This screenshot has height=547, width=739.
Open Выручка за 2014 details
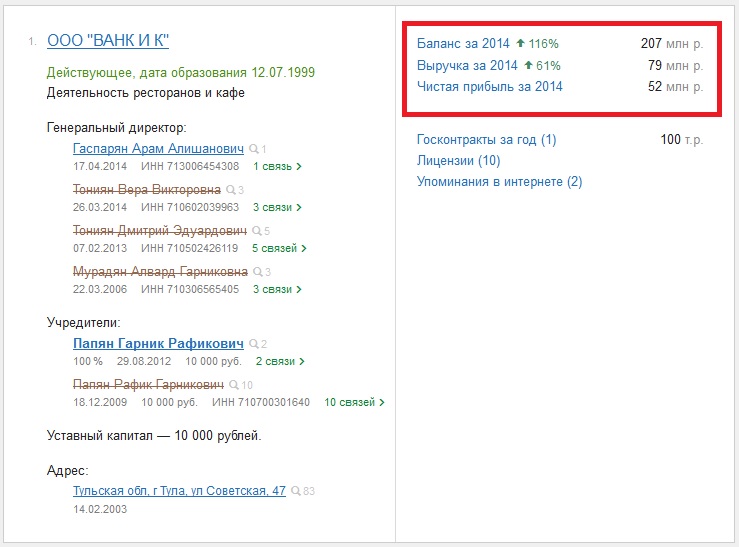[467, 66]
